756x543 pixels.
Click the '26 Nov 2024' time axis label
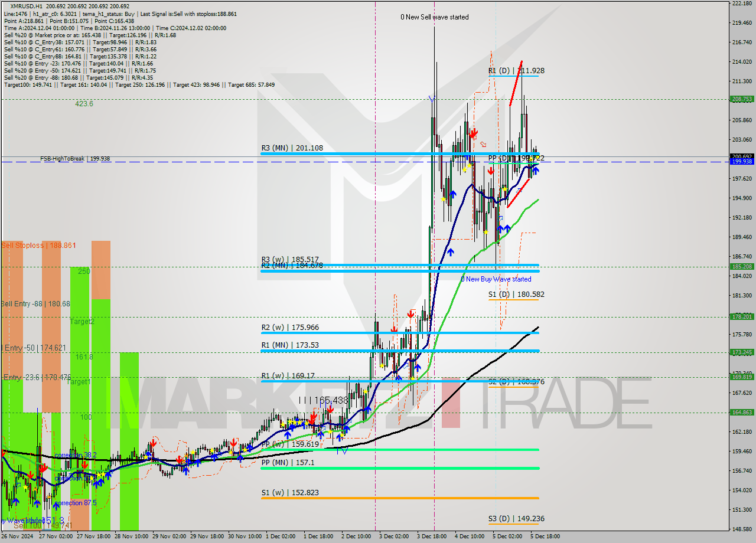18,537
